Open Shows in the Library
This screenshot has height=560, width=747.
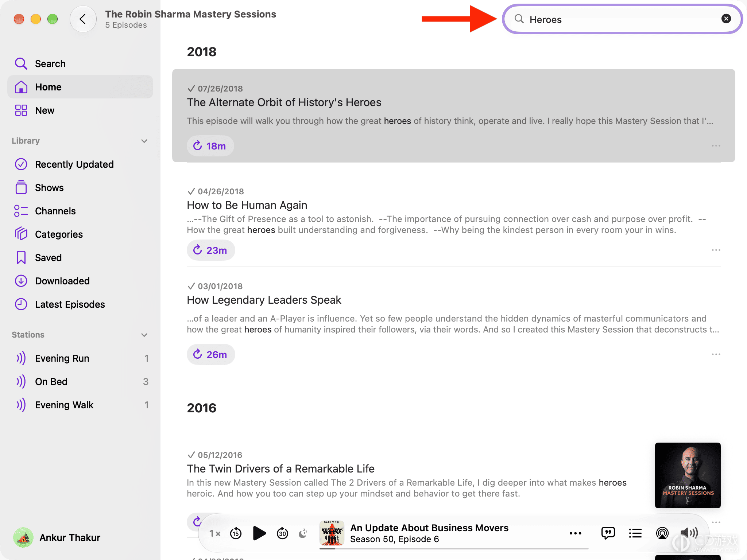click(x=80, y=187)
